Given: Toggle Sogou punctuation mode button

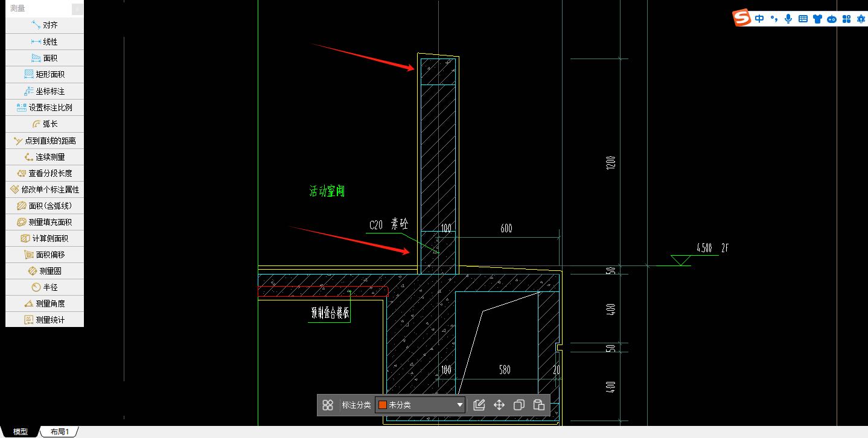Looking at the screenshot, I should coord(774,19).
